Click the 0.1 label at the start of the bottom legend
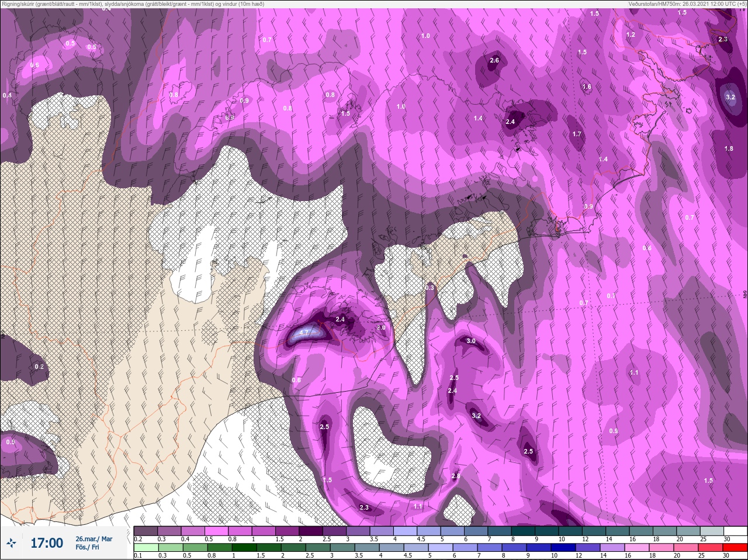Screen dimensions: 748x560 [138, 555]
